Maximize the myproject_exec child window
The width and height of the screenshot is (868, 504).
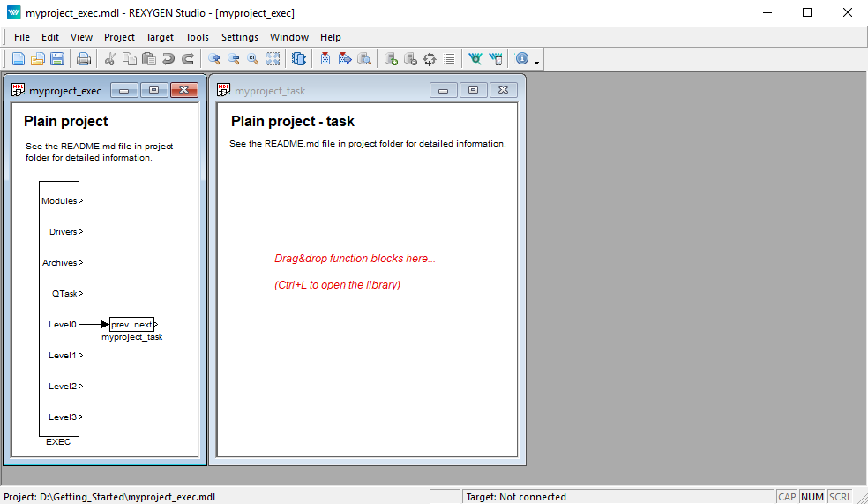click(x=153, y=90)
